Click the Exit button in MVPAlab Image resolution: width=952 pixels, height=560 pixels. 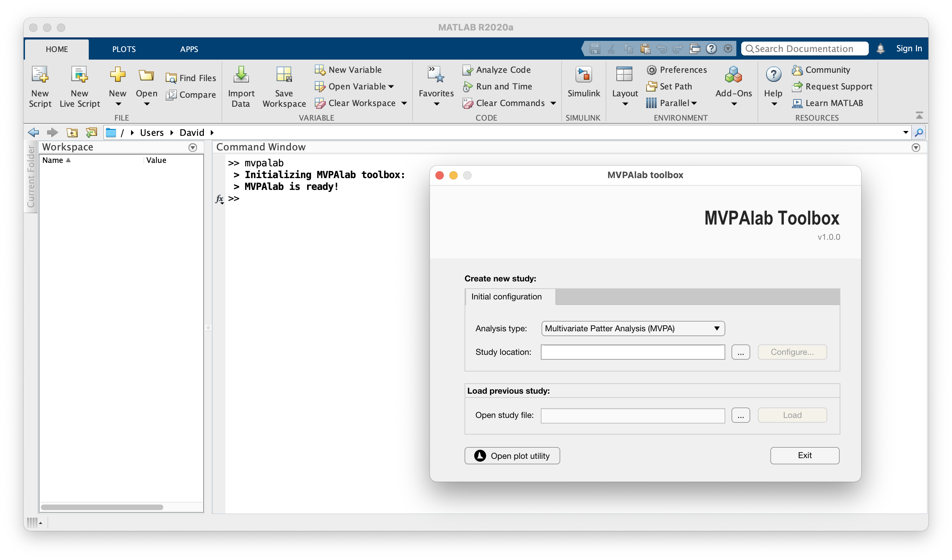point(804,455)
